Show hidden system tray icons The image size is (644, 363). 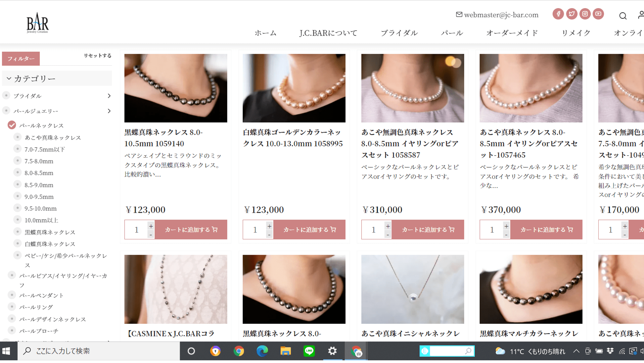click(x=576, y=351)
